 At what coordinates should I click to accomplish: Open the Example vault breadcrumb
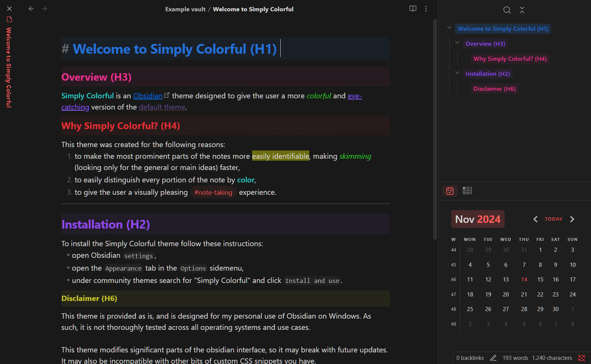pos(185,9)
